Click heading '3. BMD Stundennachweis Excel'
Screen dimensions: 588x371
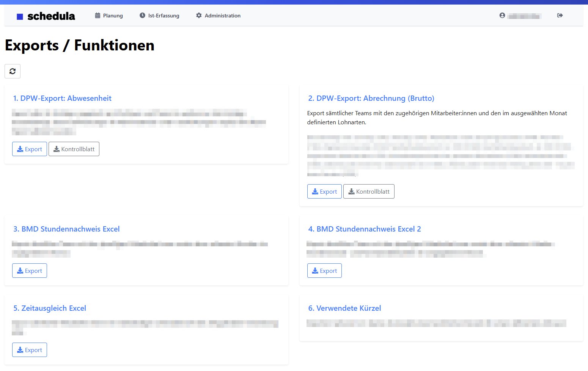point(66,229)
